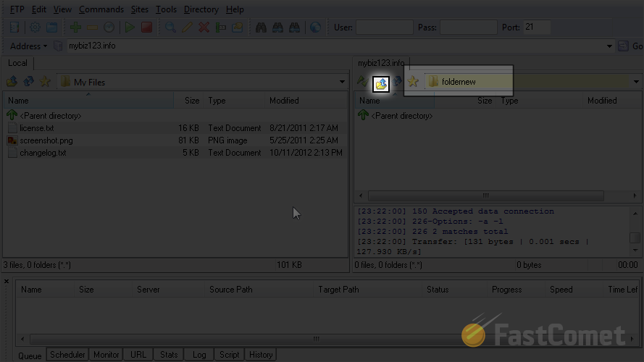Select changelog.txt in Local pane
Image resolution: width=644 pixels, height=362 pixels.
click(176, 153)
